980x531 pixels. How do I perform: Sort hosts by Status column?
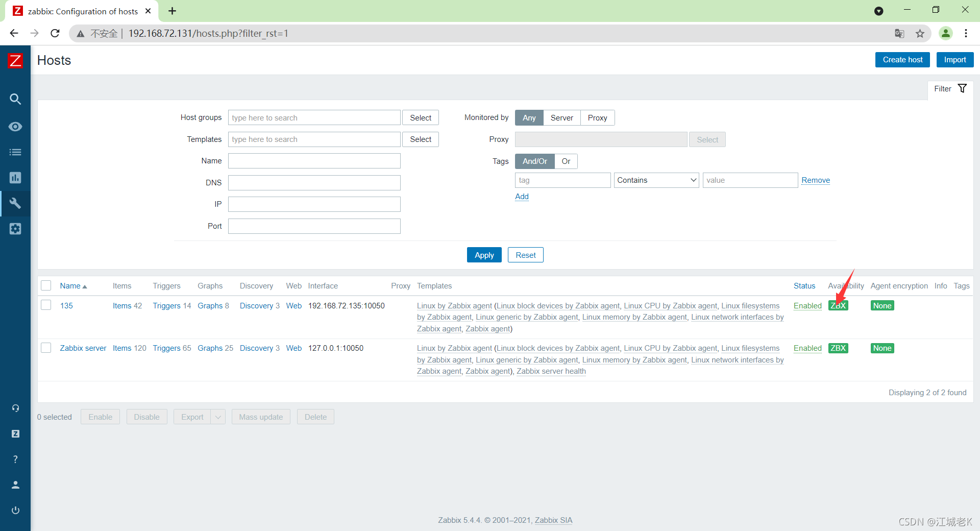(804, 286)
